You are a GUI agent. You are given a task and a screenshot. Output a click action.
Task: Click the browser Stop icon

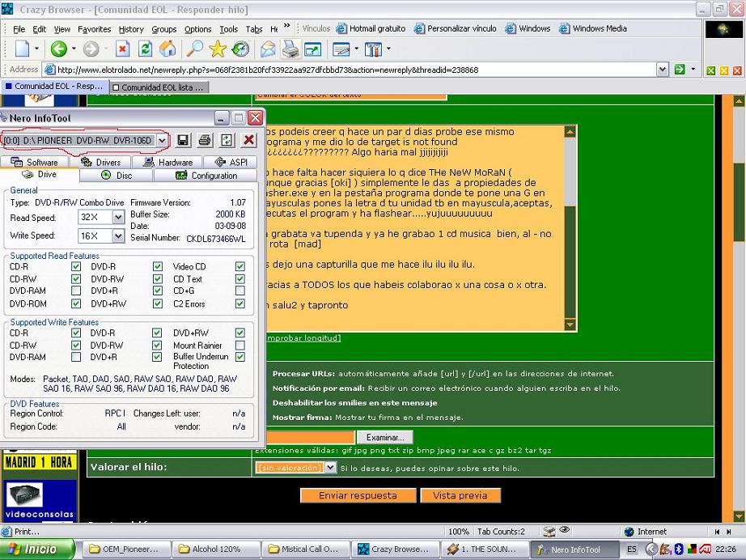[122, 49]
